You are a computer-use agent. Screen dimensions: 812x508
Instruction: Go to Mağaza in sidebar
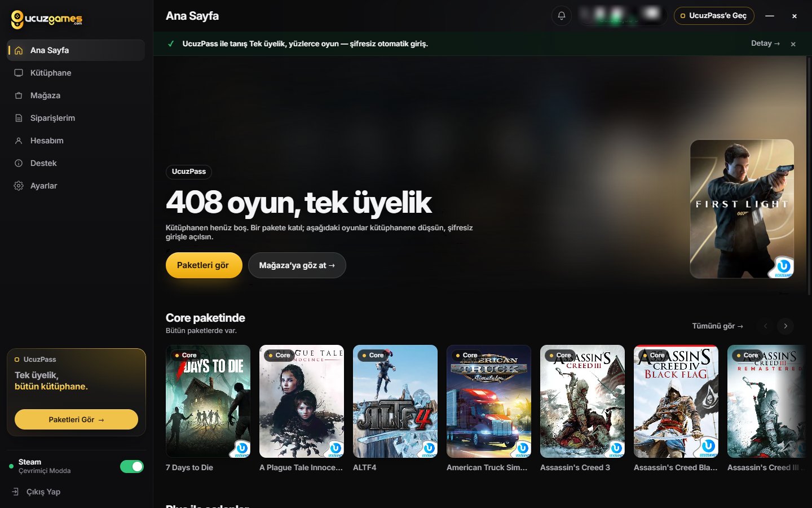tap(76, 95)
